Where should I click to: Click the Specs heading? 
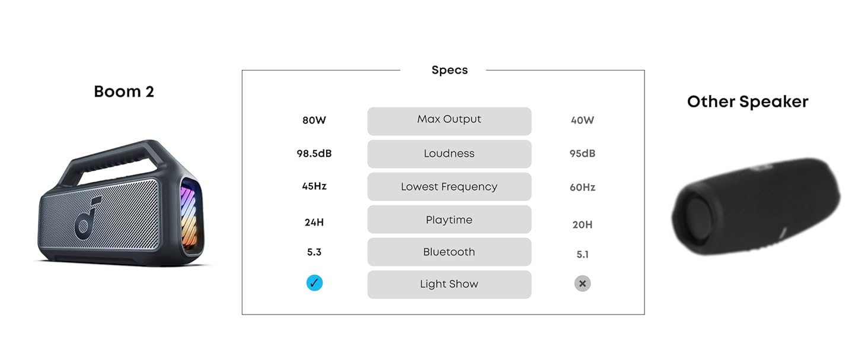(x=449, y=70)
